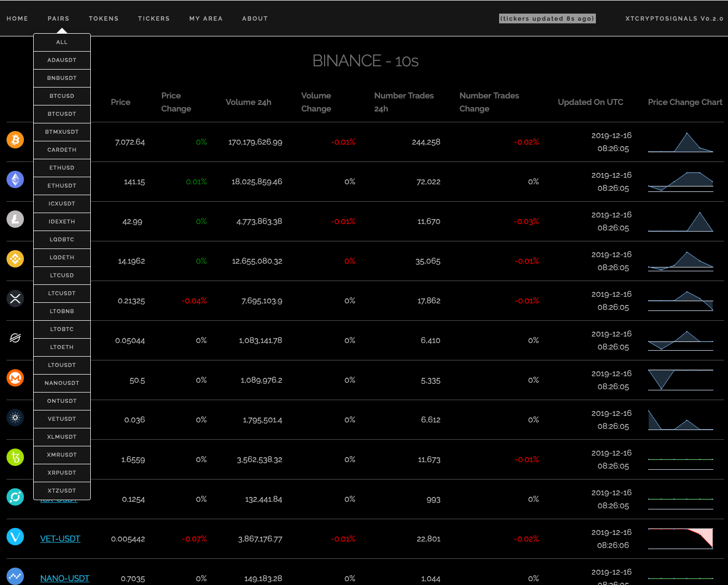Screen dimensions: 728x585
Task: Open the Home menu item
Action: pyautogui.click(x=17, y=18)
